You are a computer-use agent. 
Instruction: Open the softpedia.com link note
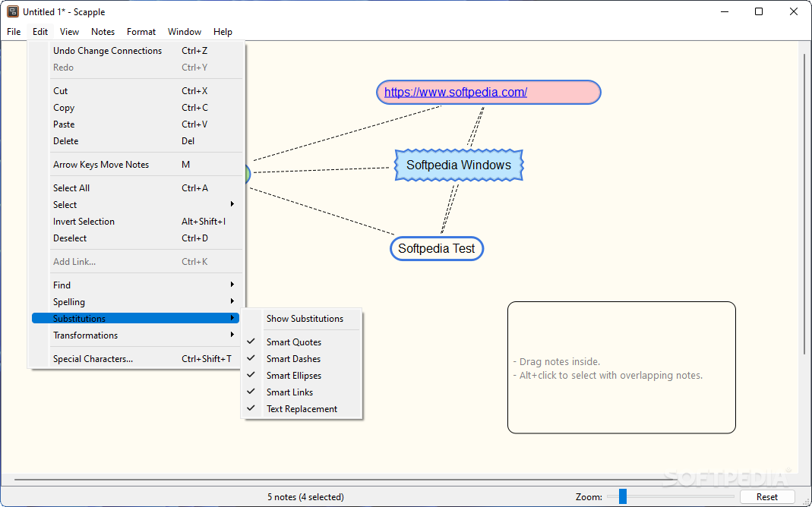click(456, 92)
